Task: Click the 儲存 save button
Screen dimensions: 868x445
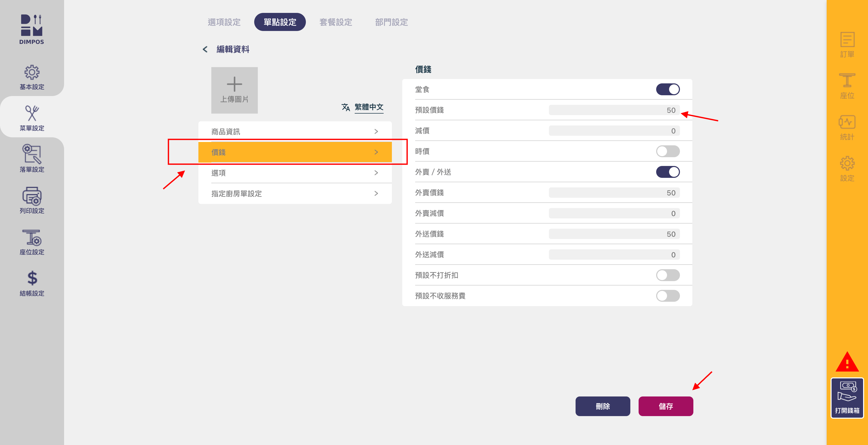Action: pos(665,406)
